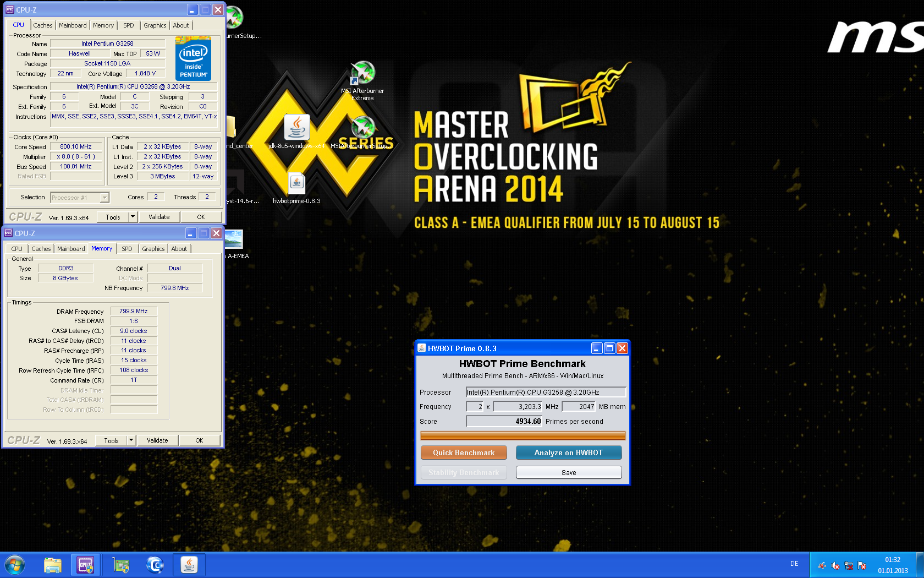Click Analyze on HWBOT button
The width and height of the screenshot is (924, 578).
pos(569,452)
